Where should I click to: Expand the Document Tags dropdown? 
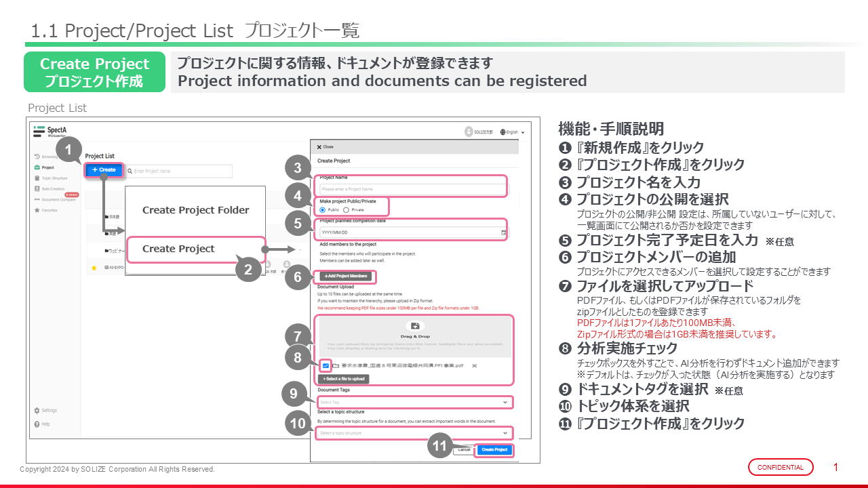point(505,403)
